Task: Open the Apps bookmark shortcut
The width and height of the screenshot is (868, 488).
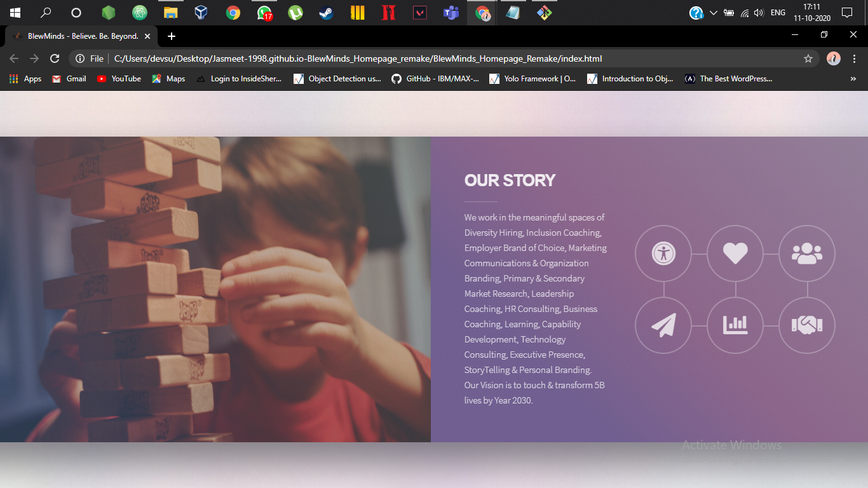Action: (x=25, y=79)
